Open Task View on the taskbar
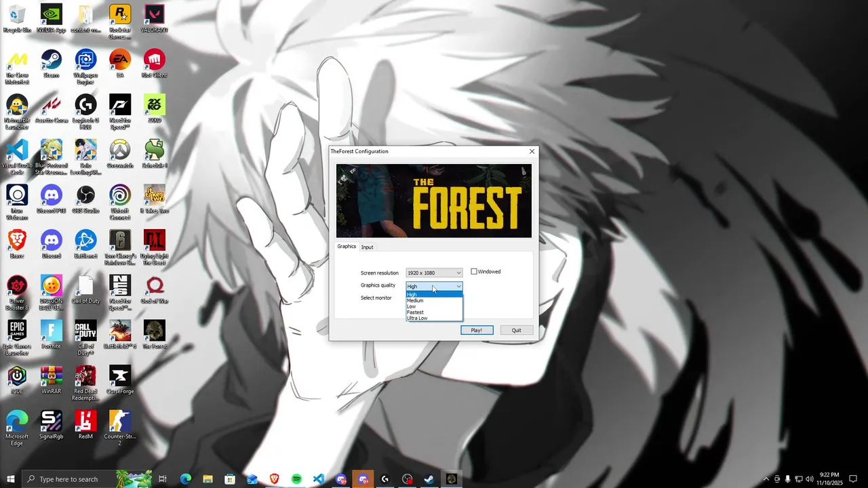 163,479
